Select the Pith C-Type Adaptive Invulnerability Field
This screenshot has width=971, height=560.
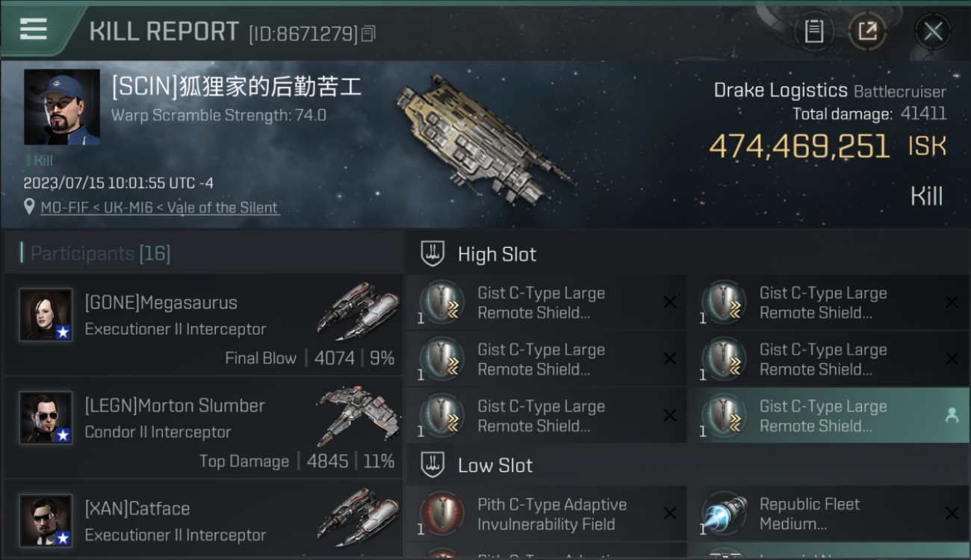(547, 514)
